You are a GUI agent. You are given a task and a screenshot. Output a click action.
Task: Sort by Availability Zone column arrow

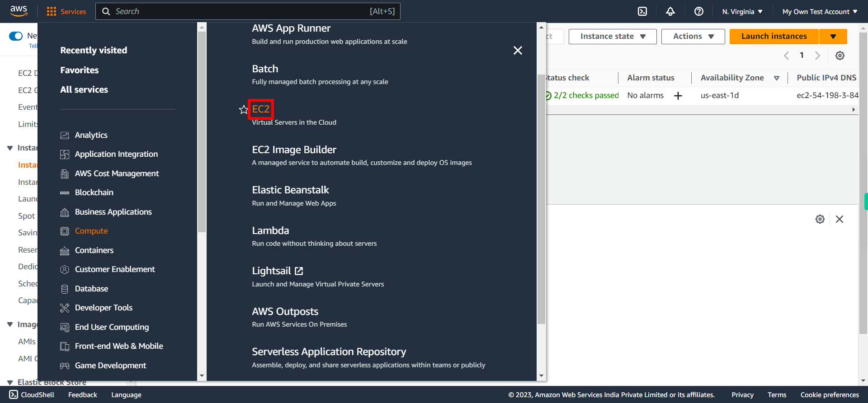(x=777, y=78)
